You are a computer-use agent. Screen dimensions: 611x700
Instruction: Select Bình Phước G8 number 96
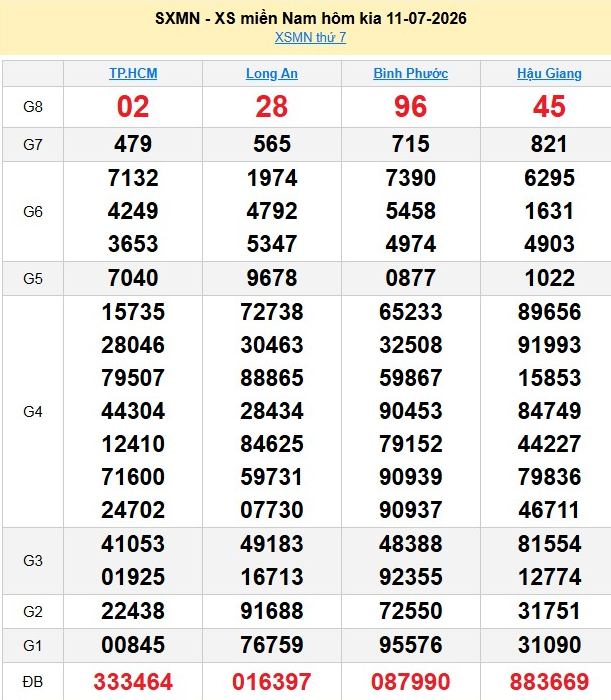411,107
